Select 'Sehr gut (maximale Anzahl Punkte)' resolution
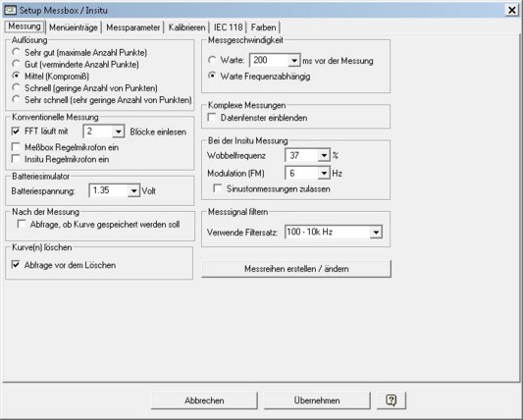523x420 pixels. click(16, 52)
